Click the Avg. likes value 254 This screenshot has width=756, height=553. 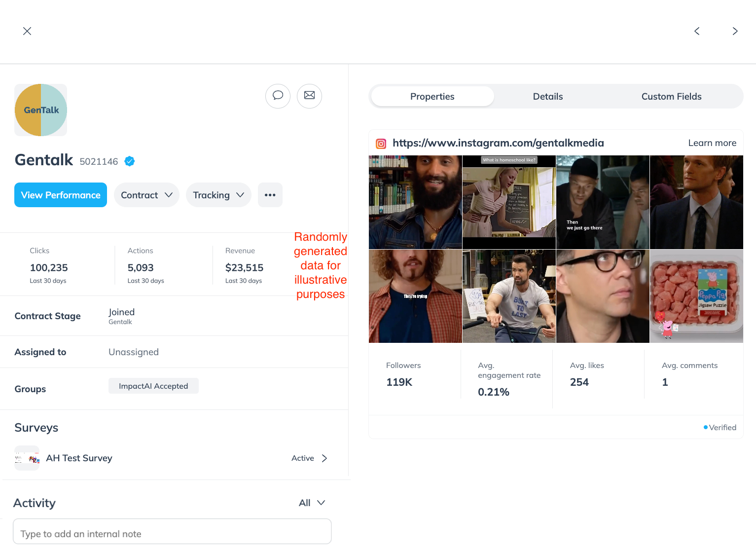click(579, 382)
